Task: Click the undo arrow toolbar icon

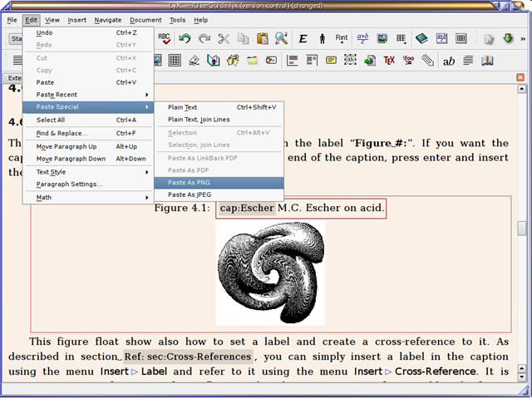Action: pos(184,38)
